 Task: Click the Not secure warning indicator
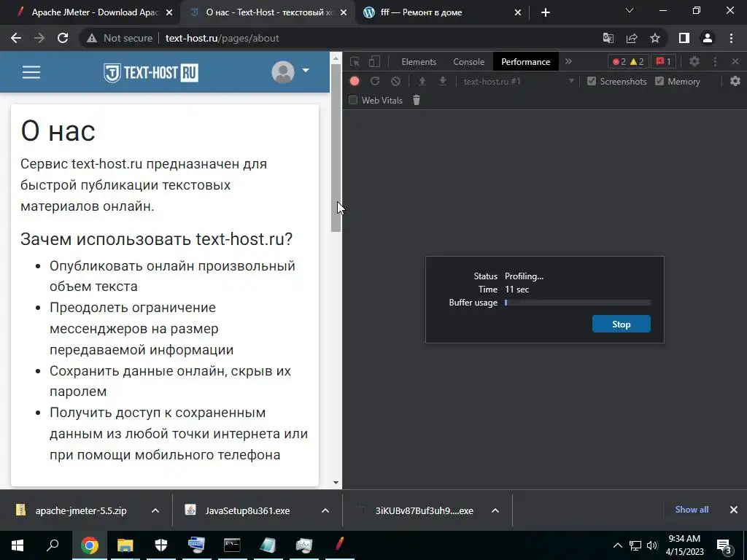coord(119,38)
